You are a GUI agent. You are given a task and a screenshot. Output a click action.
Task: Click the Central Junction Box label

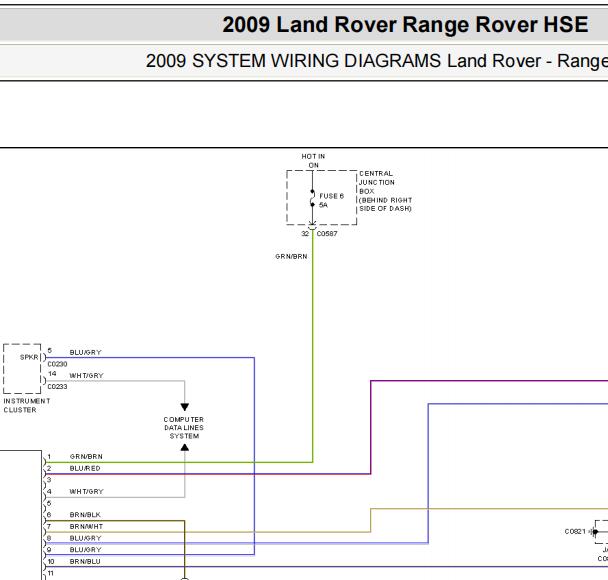click(385, 191)
